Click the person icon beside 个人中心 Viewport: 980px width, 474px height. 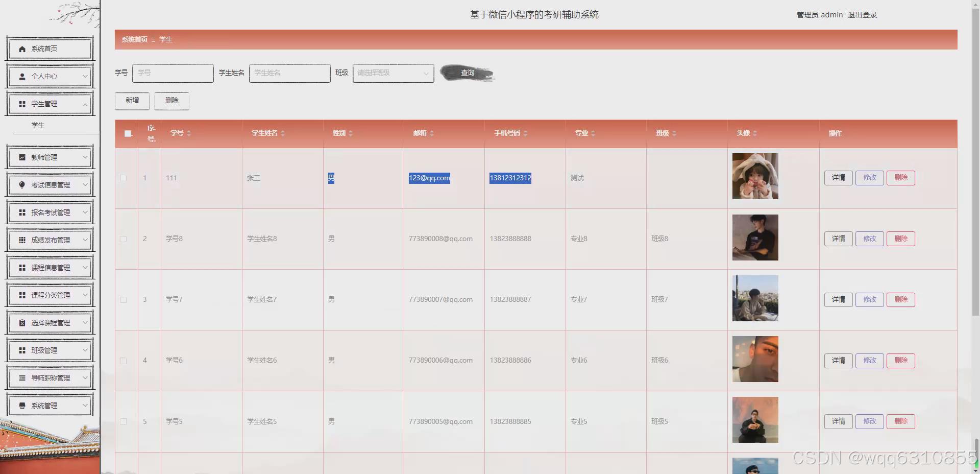[x=22, y=77]
